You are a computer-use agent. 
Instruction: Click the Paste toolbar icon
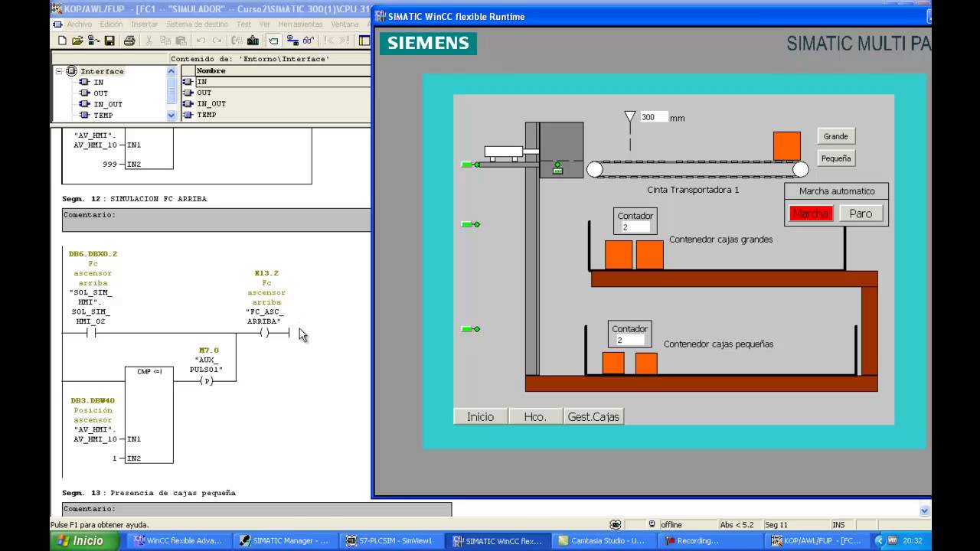click(x=181, y=41)
